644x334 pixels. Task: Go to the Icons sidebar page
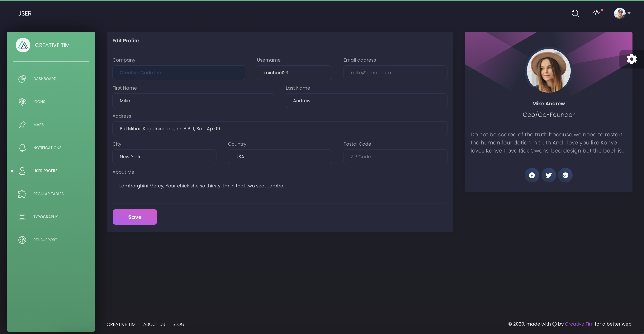point(39,102)
